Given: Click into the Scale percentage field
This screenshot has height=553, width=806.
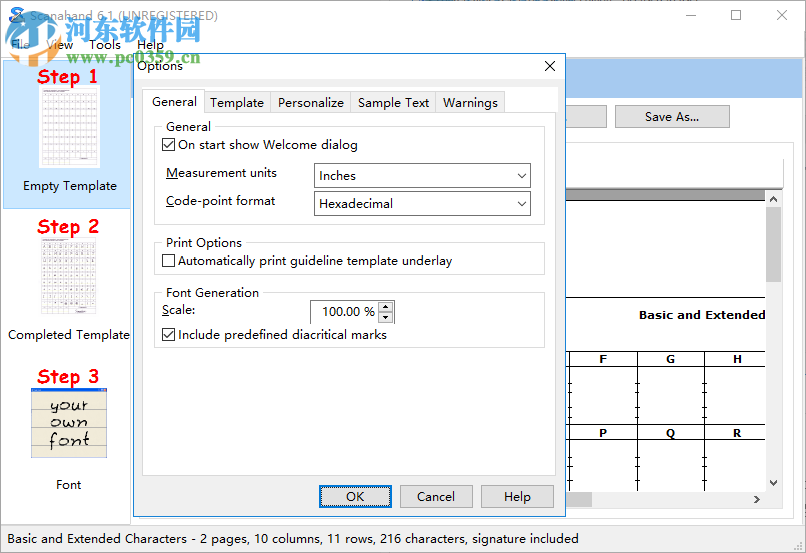Looking at the screenshot, I should tap(345, 312).
